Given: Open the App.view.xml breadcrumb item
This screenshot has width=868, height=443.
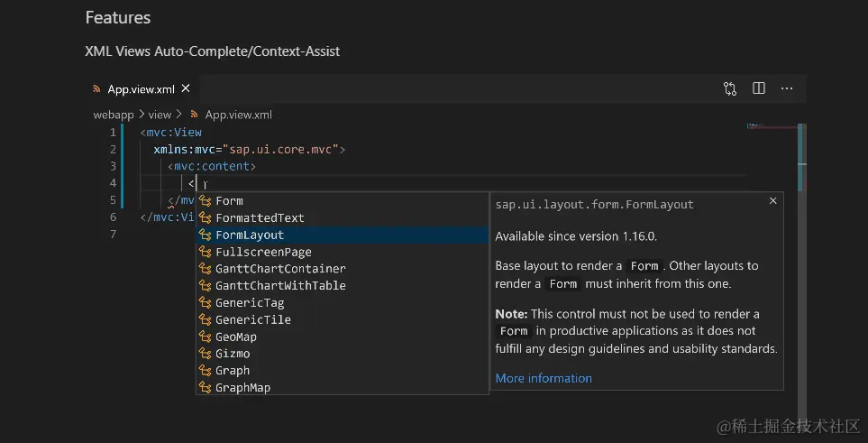Looking at the screenshot, I should coord(238,115).
